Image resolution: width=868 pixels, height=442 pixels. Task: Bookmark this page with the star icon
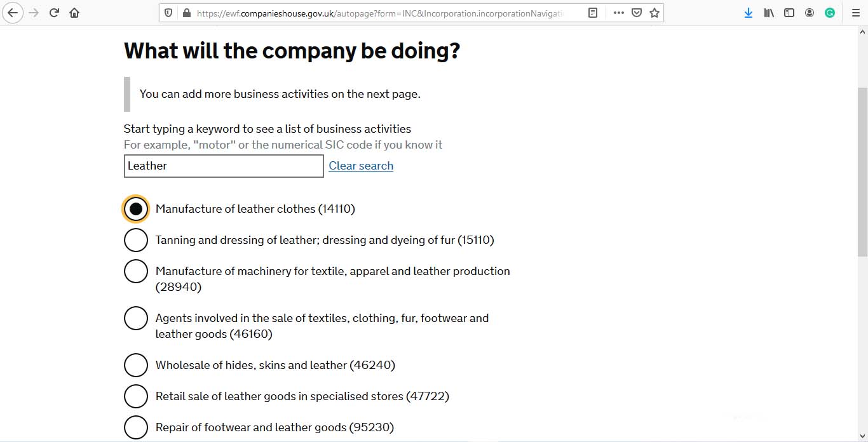(x=654, y=13)
